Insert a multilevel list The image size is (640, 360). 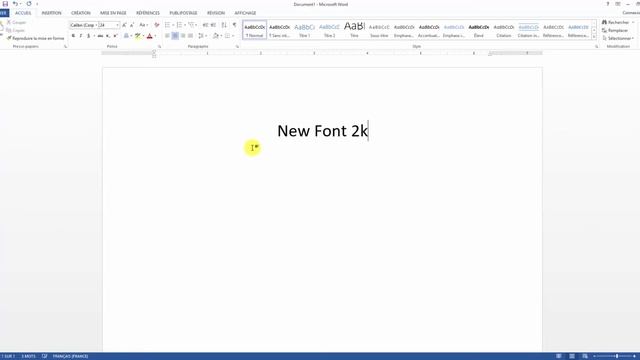191,25
